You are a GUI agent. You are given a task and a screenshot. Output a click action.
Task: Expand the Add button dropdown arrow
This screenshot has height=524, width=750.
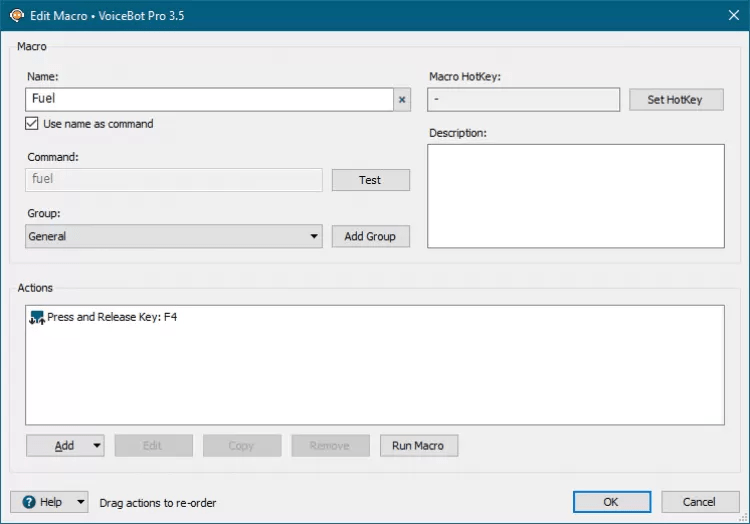point(96,446)
